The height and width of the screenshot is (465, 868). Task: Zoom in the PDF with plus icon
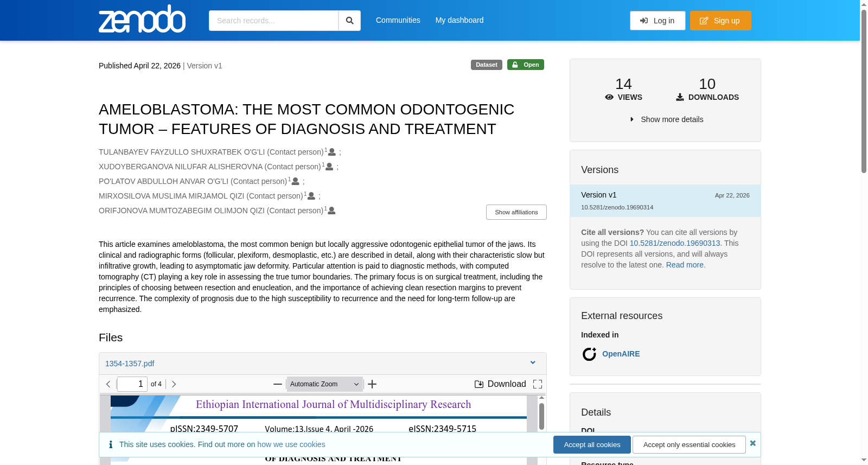pos(372,384)
